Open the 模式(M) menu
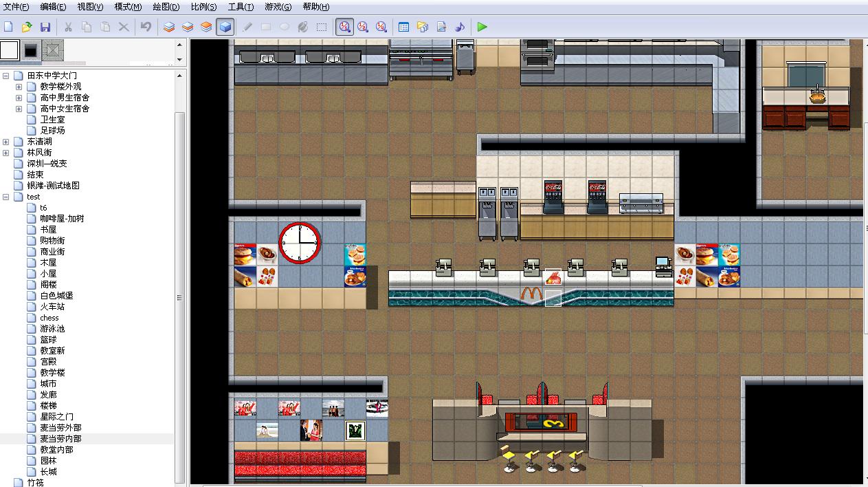 [x=128, y=7]
